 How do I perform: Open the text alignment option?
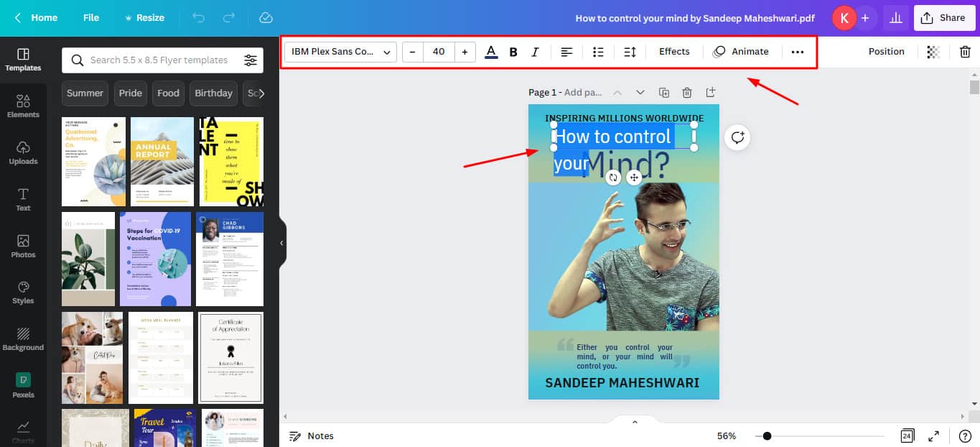[x=566, y=52]
